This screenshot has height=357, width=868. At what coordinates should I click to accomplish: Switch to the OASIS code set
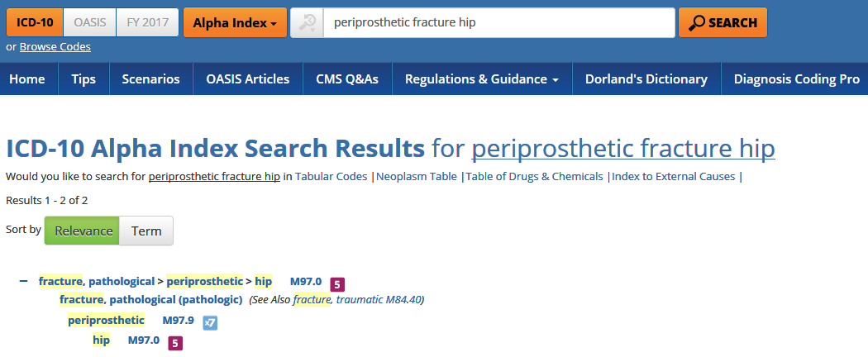click(x=89, y=22)
